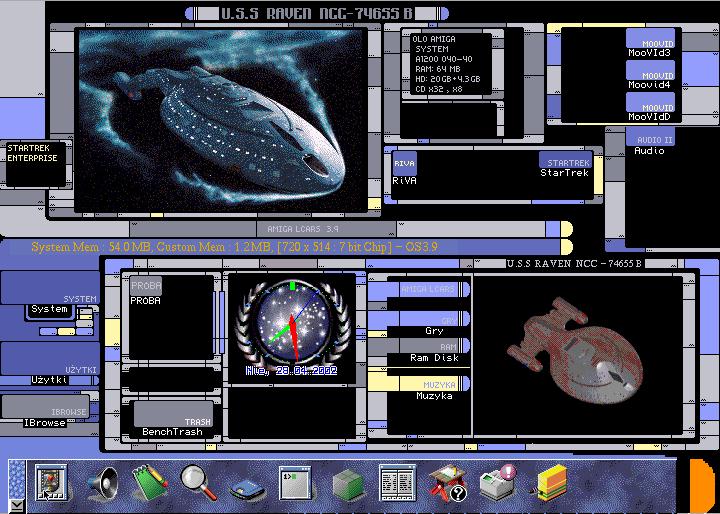Screen dimensions: 720x514
Task: Open the green notepad with pencil icon
Action: coord(150,482)
